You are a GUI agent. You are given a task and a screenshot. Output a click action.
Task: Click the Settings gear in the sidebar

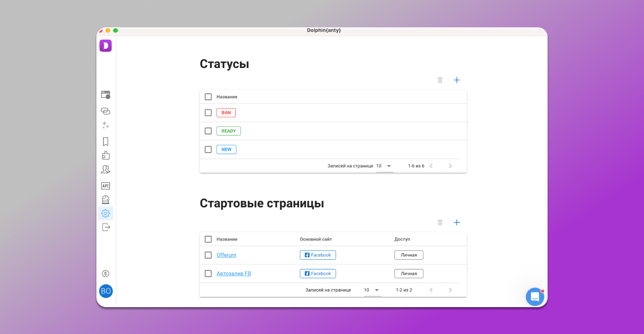point(106,213)
